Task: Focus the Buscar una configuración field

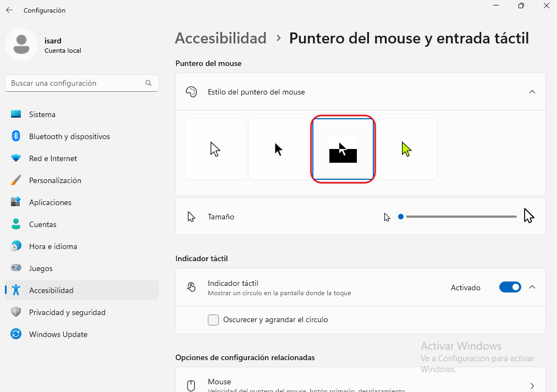Action: [x=77, y=83]
